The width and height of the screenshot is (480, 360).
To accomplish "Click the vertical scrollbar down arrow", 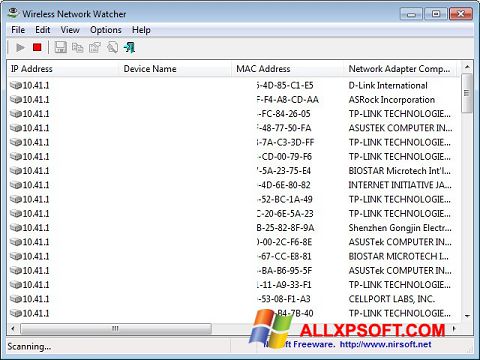I will pos(467,315).
